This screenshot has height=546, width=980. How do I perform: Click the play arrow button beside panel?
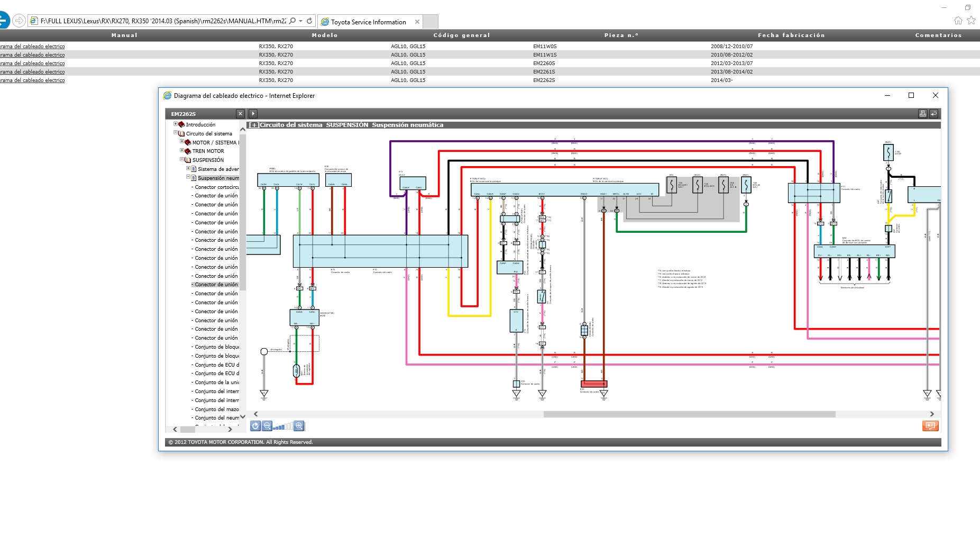click(x=253, y=114)
